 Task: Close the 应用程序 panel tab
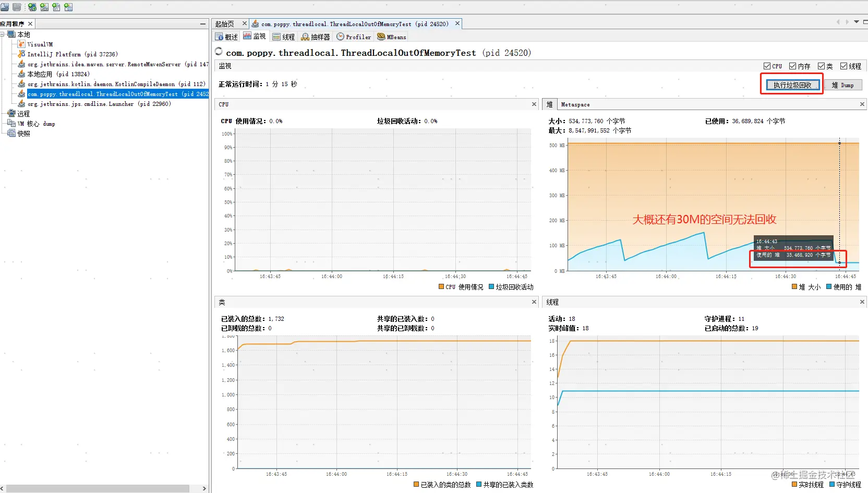(x=30, y=24)
